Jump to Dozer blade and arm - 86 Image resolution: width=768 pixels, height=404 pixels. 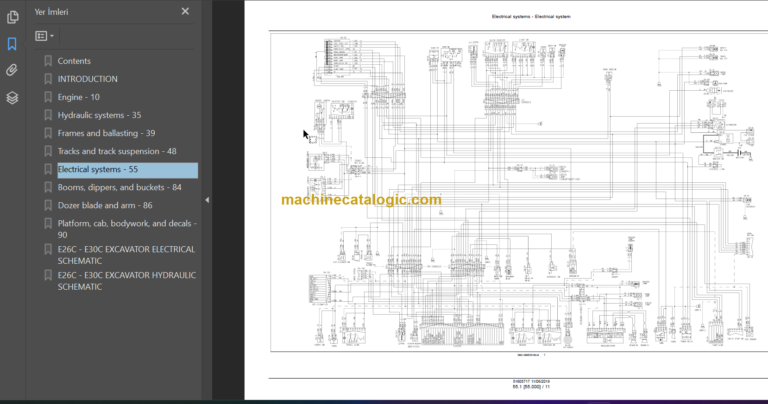coord(105,206)
